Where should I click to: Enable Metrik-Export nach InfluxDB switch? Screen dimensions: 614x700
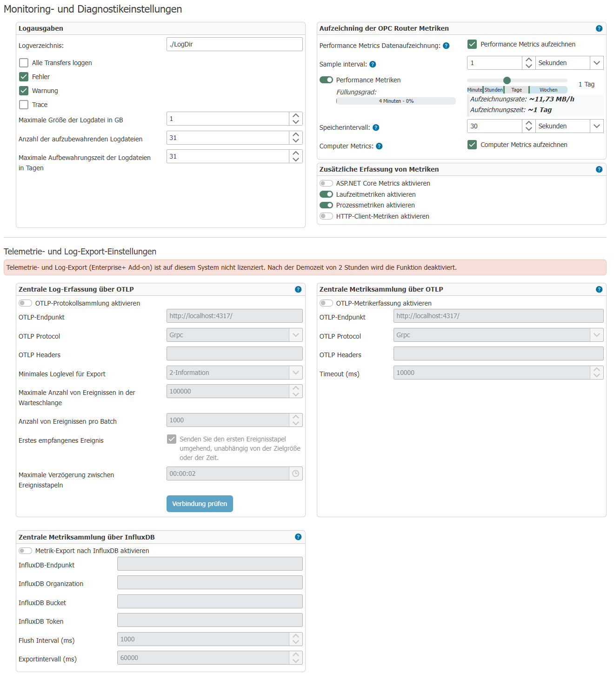[25, 551]
